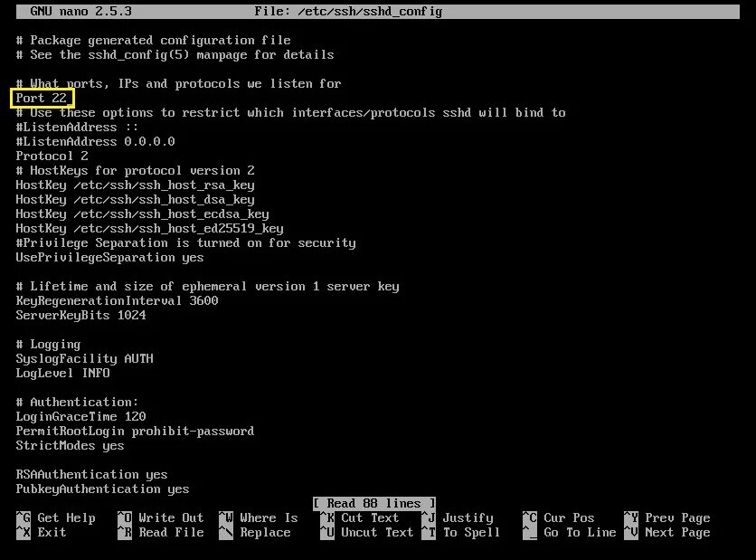This screenshot has height=560, width=756.
Task: Click the 'LoginGraceTime 120' line
Action: pos(81,417)
